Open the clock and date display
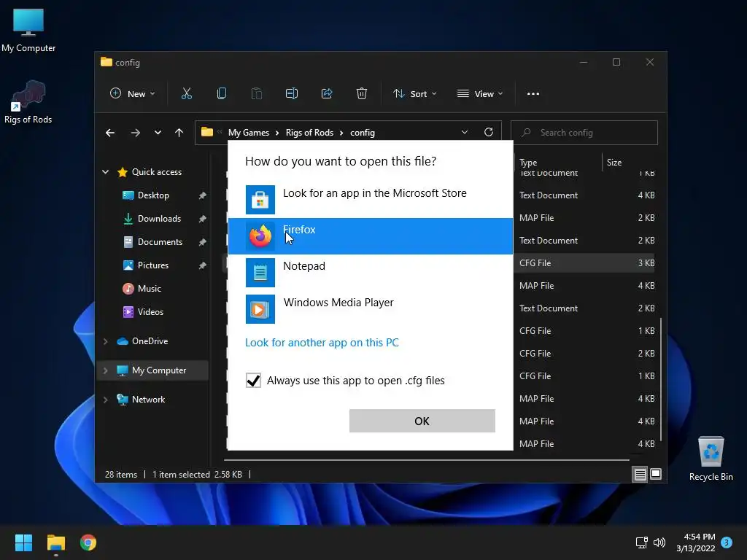Screen dimensions: 747x560 (695, 542)
